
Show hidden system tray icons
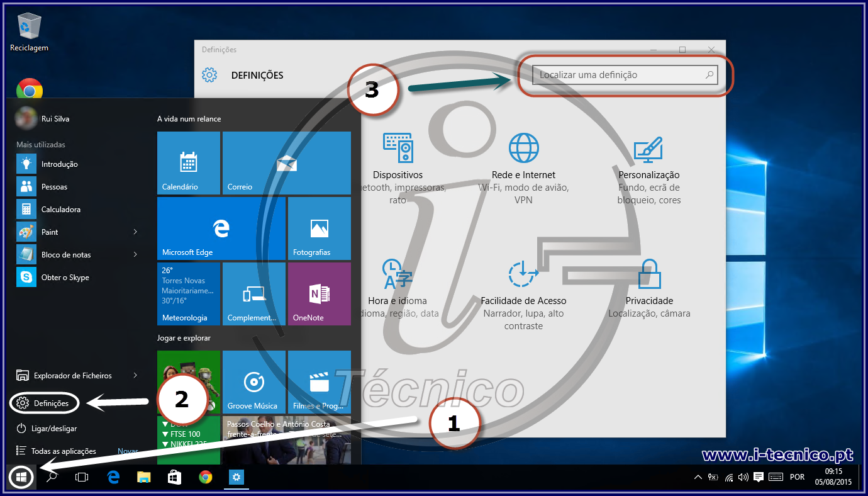click(x=698, y=477)
